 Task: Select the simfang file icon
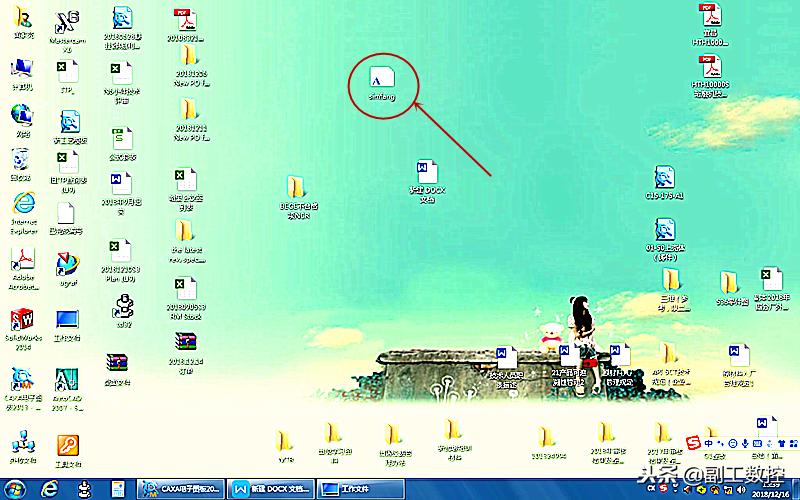[382, 83]
